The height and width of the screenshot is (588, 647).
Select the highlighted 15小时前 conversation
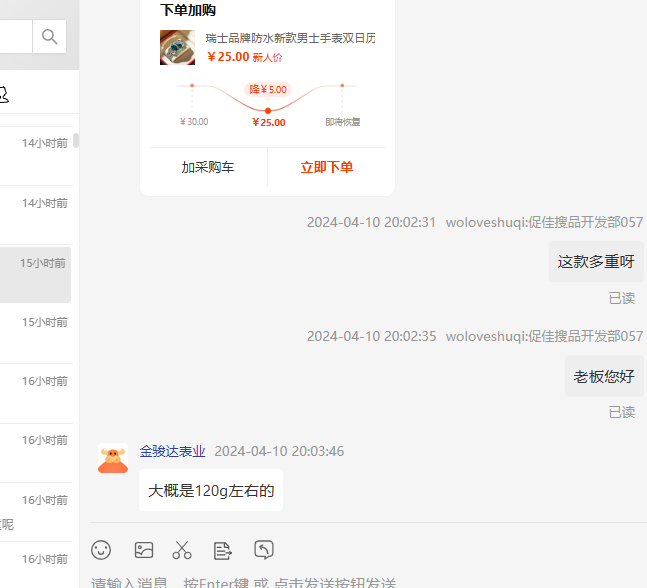click(x=35, y=274)
